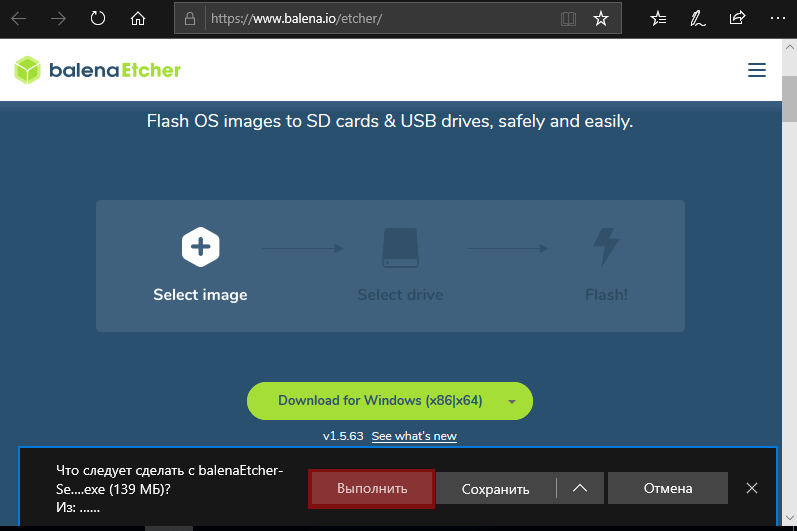Click the Flash! label
Image resolution: width=797 pixels, height=531 pixels.
pyautogui.click(x=606, y=295)
